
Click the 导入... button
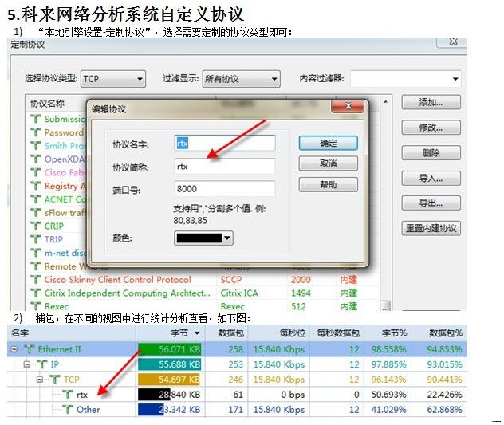[x=431, y=178]
